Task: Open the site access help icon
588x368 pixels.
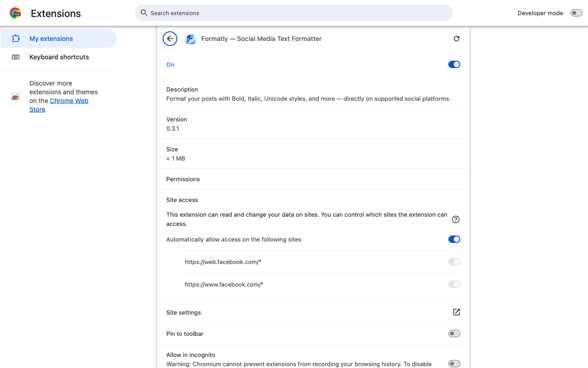Action: (456, 219)
